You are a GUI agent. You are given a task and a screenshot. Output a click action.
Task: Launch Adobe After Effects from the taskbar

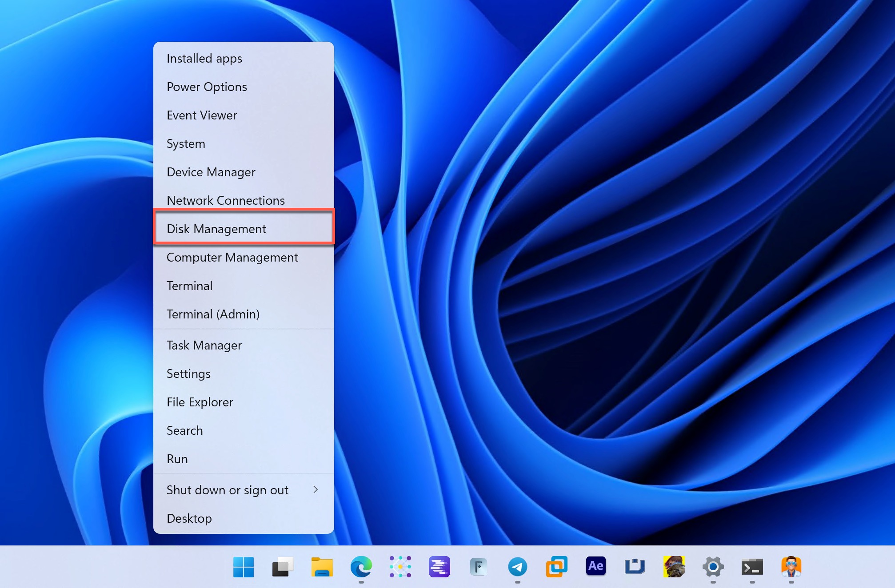pos(595,566)
